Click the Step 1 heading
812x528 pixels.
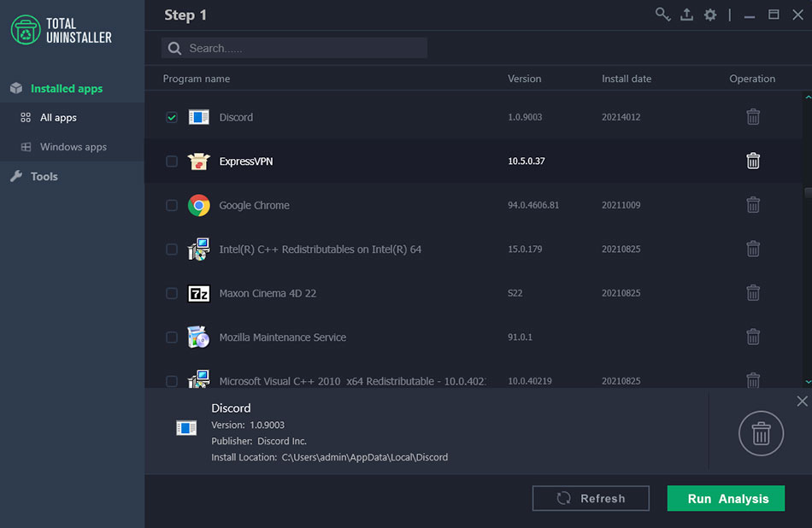(x=185, y=15)
